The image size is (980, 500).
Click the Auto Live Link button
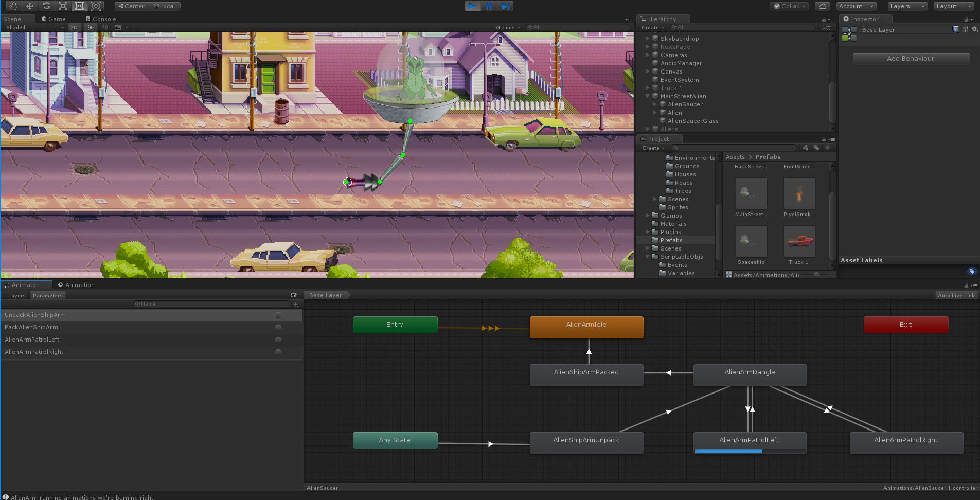coord(956,295)
